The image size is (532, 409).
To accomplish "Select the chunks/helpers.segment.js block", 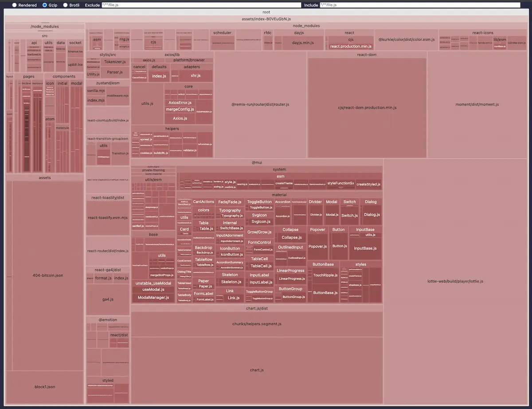I will (x=257, y=324).
